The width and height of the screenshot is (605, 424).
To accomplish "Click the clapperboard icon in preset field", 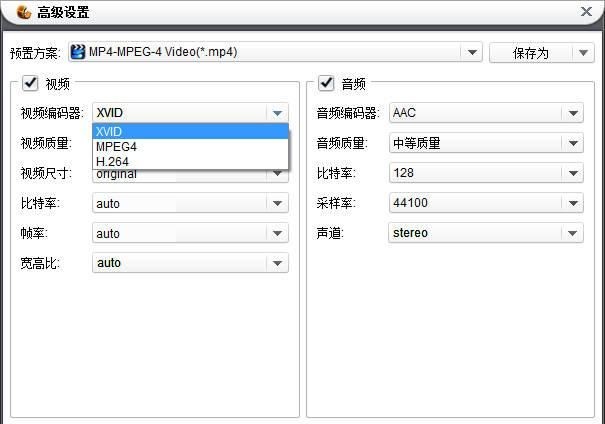I will [x=78, y=52].
